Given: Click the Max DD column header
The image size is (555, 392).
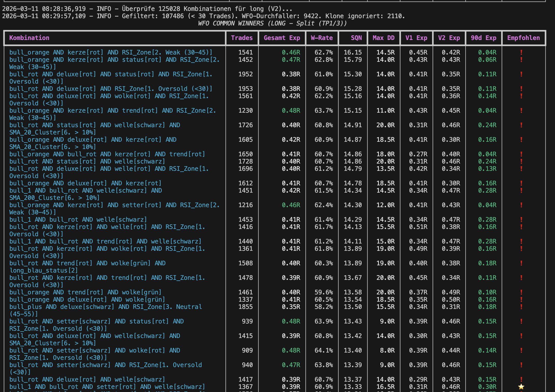Looking at the screenshot, I should coord(383,38).
